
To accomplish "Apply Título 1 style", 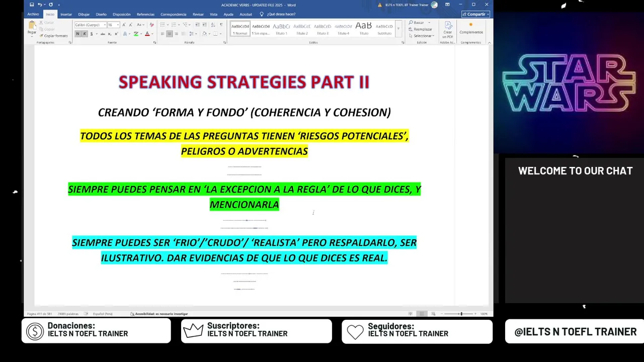I will pyautogui.click(x=281, y=29).
